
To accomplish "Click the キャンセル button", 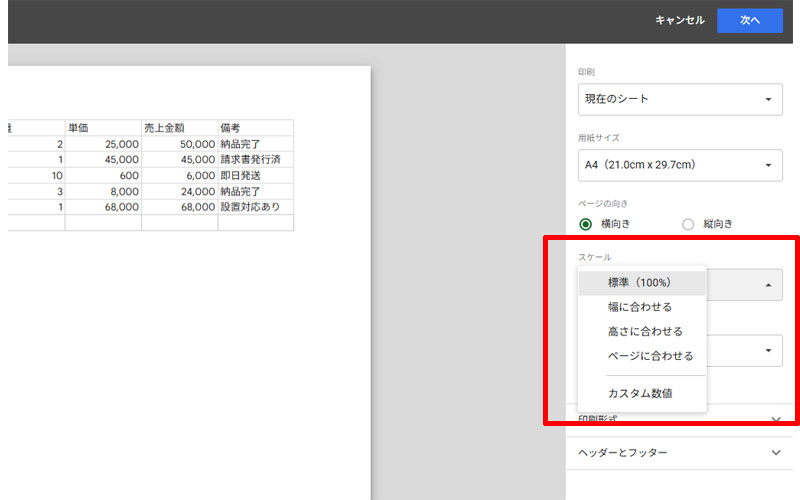I will coord(680,20).
